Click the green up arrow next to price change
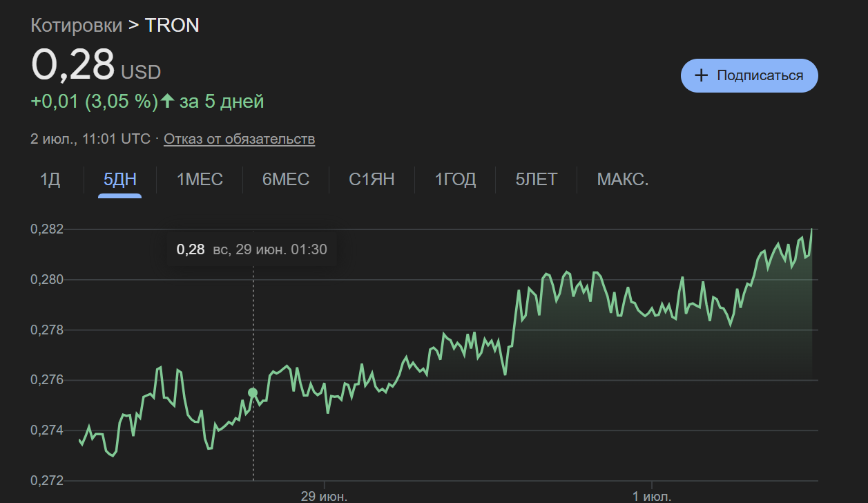This screenshot has height=503, width=868. [x=166, y=102]
